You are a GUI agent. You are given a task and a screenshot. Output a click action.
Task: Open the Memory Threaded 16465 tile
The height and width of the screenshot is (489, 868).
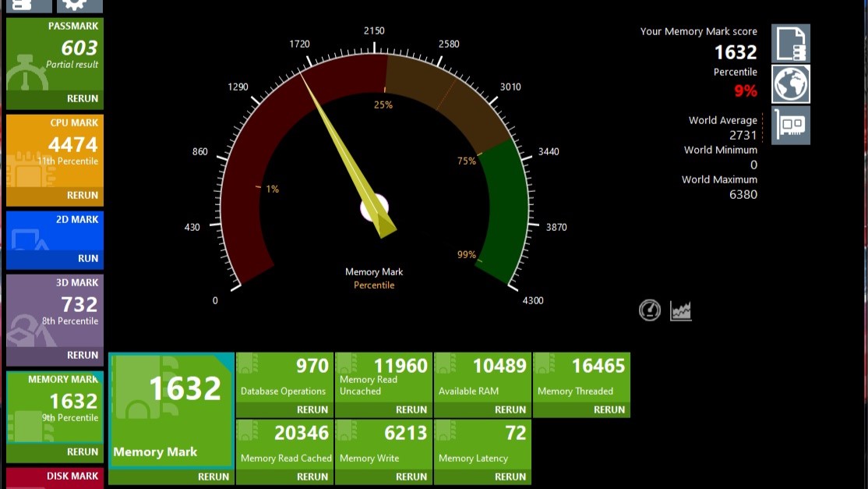coord(581,377)
